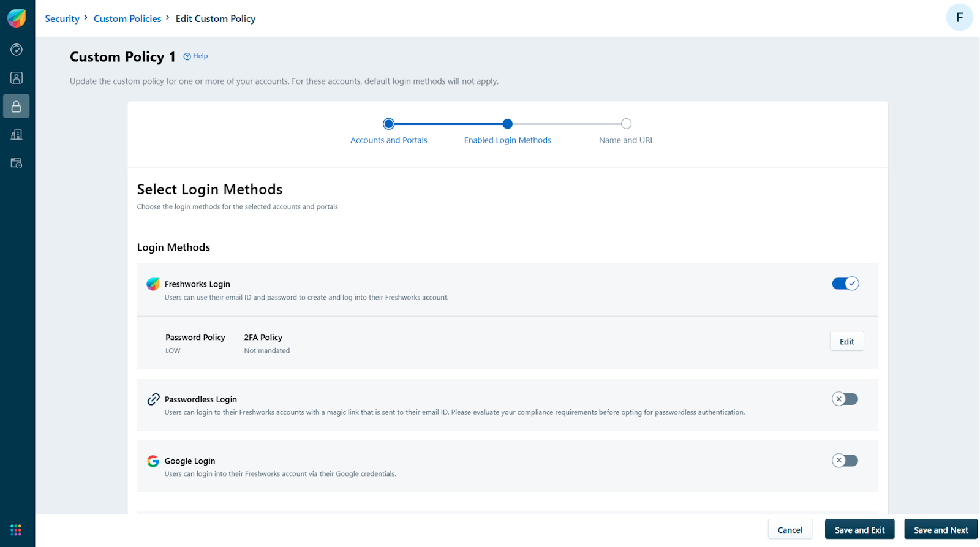The height and width of the screenshot is (547, 980).
Task: Click the Google logo icon
Action: (153, 461)
